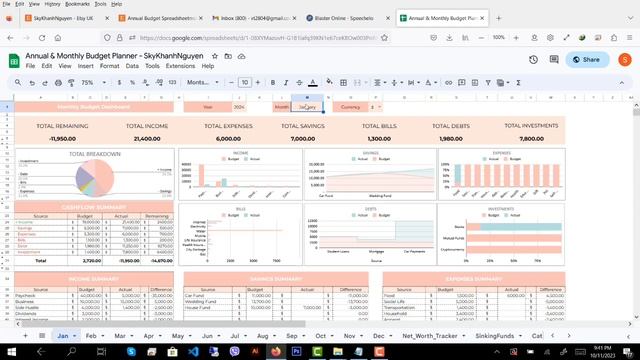Screen dimensions: 640x360
Task: Add a new sheet with plus icon
Action: pyautogui.click(x=25, y=336)
